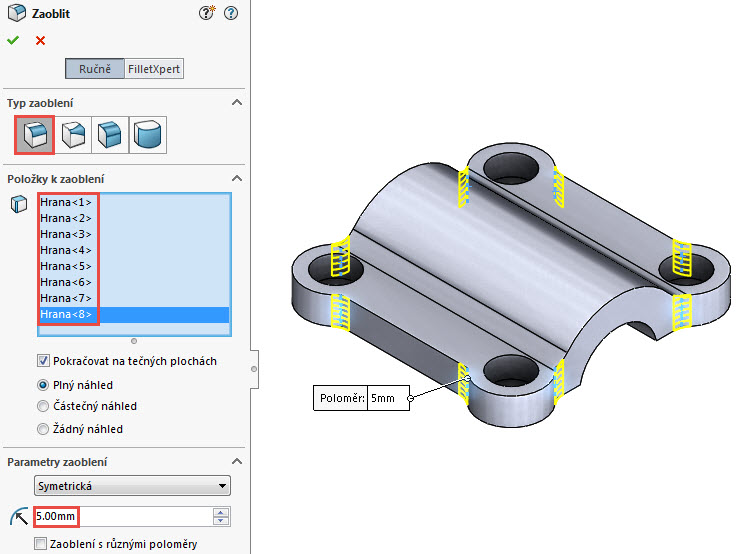Select Hrana<7> in the list
This screenshot has height=554, width=750.
134,298
